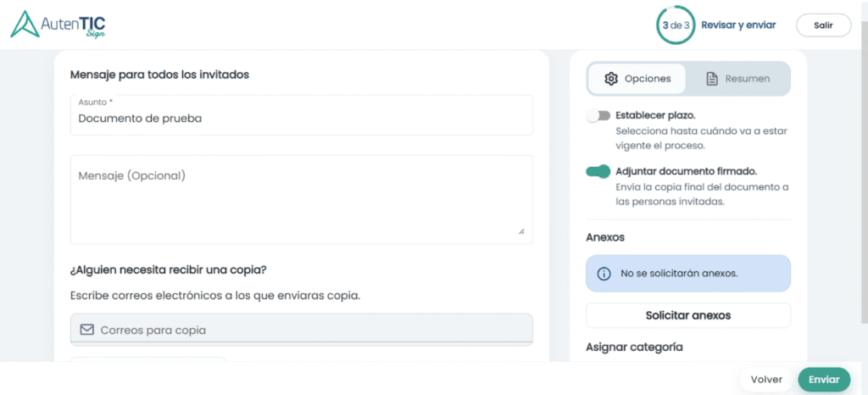Click the green Enviar button

coord(824,380)
